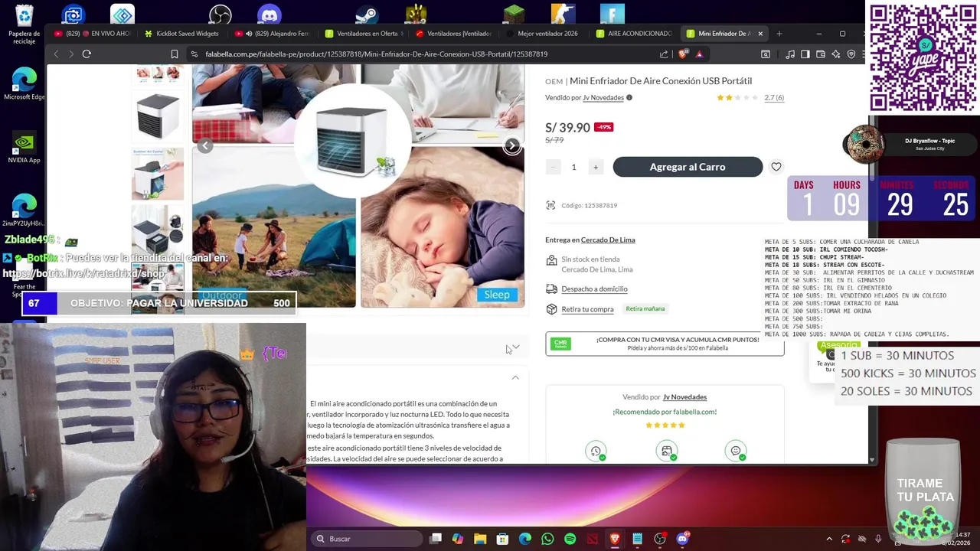The width and height of the screenshot is (980, 551).
Task: Increase product quantity with plus
Action: pos(595,167)
